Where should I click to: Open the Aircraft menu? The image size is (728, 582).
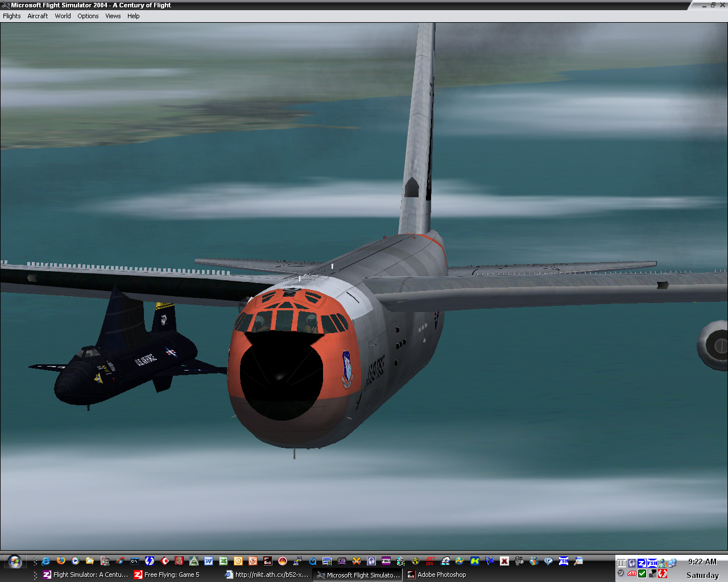click(38, 16)
